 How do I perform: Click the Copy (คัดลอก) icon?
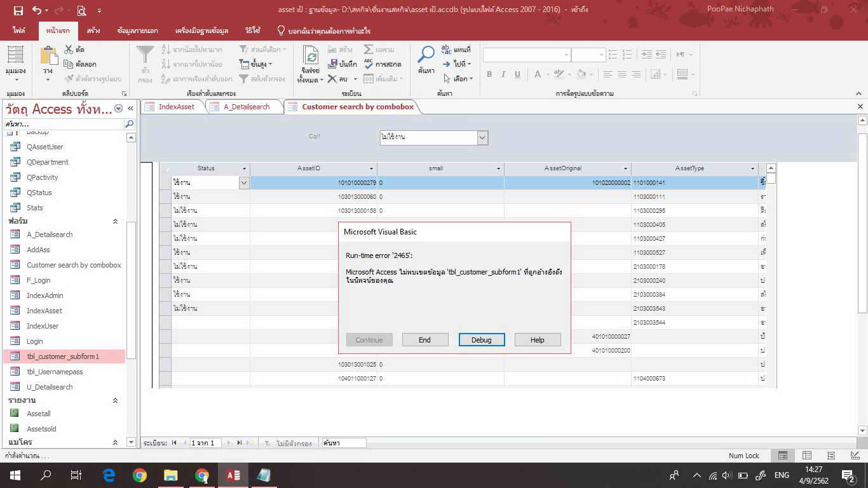[x=69, y=64]
